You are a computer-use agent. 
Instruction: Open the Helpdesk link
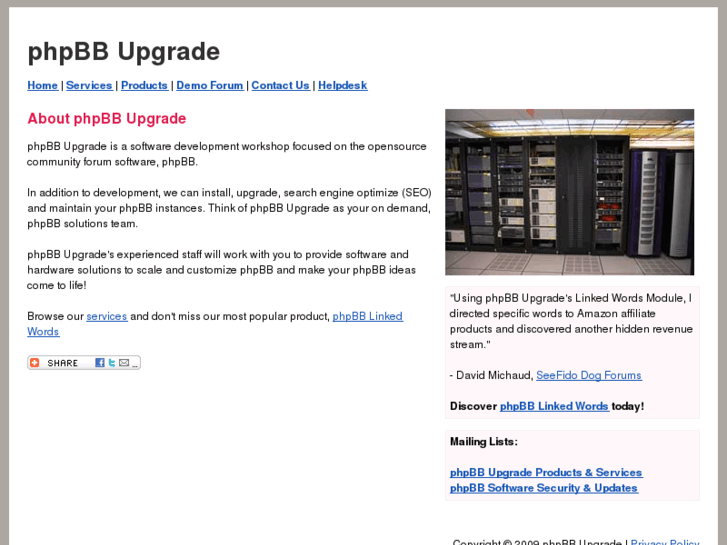(x=343, y=85)
